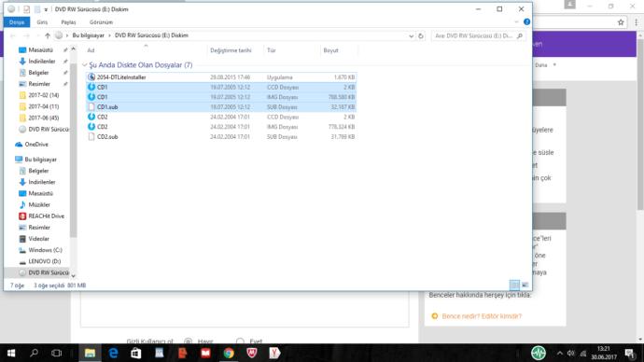Open the LENOVO (D:) drive
Viewport: 644px width, 362px height.
[x=45, y=261]
